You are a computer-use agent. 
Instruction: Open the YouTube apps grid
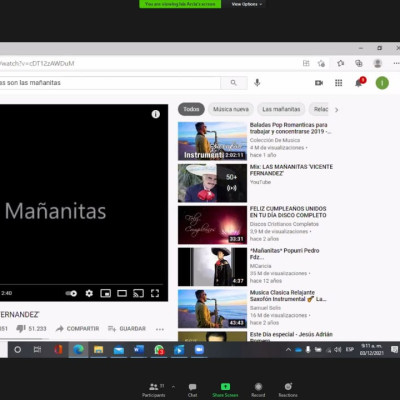click(x=338, y=83)
